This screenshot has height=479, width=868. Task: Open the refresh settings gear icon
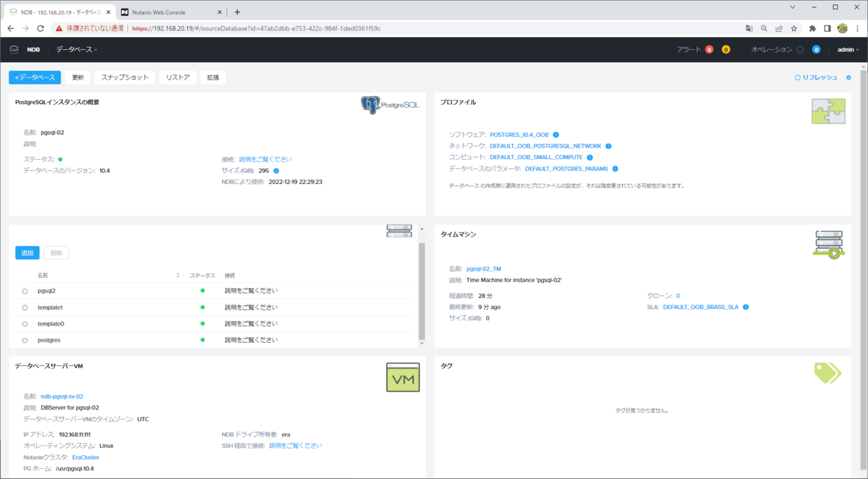[x=849, y=77]
